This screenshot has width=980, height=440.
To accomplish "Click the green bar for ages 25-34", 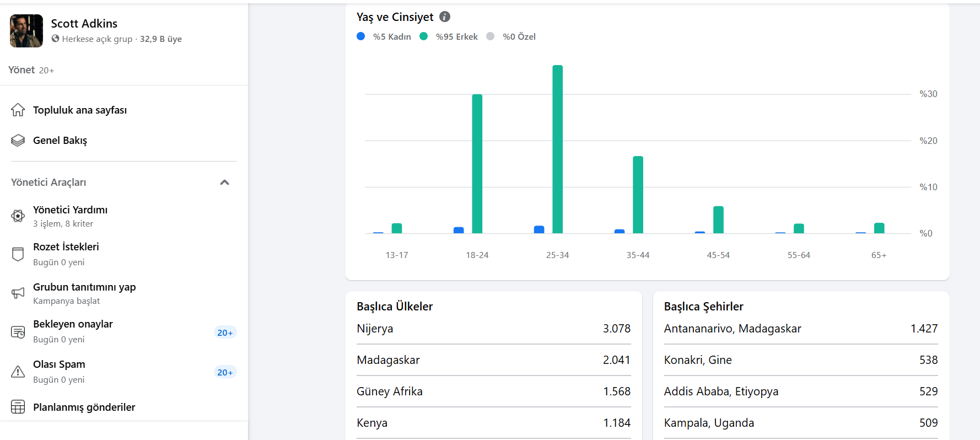I will (x=558, y=149).
